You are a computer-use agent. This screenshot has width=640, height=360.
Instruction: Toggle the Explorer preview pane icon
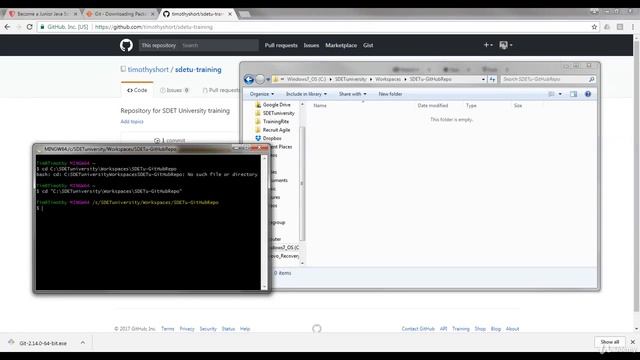(573, 94)
